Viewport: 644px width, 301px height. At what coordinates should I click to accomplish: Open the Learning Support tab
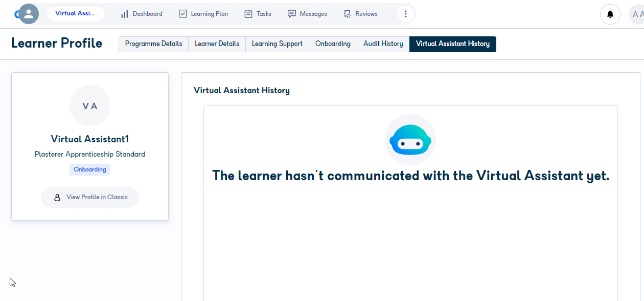click(277, 44)
